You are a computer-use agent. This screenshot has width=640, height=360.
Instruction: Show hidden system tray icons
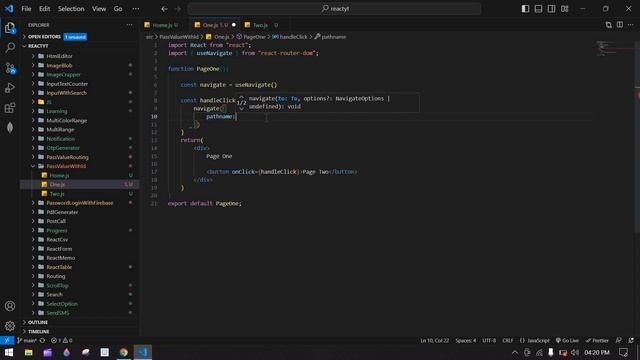pos(515,352)
